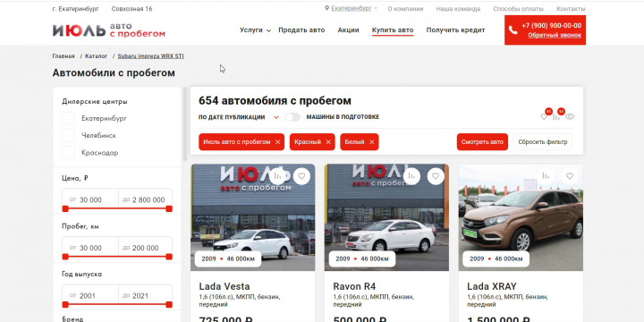
Task: Click the price slider left handle
Action: point(65,208)
